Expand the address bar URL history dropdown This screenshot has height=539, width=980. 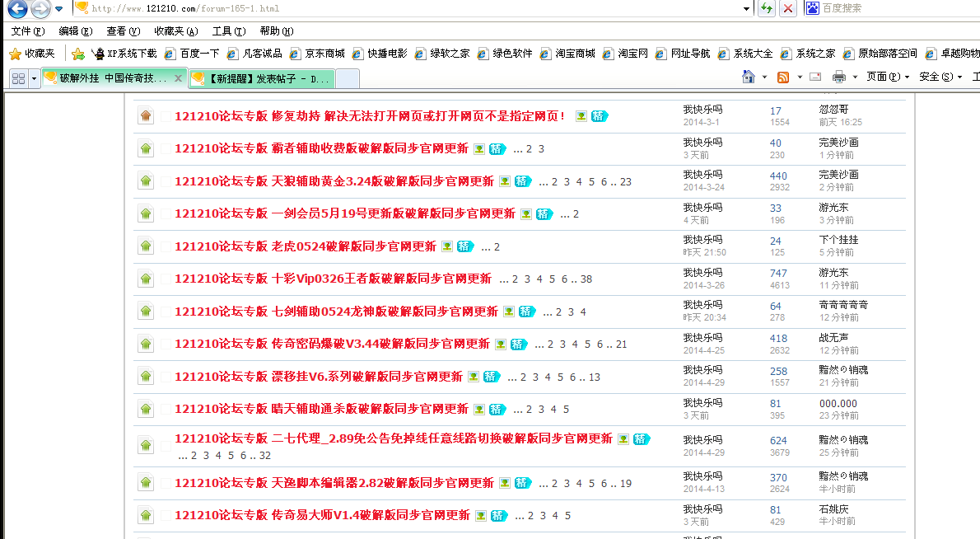pyautogui.click(x=746, y=9)
